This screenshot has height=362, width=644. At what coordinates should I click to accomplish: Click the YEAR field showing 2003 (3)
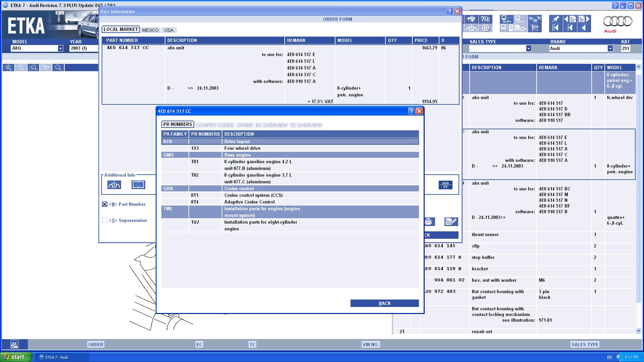pos(83,48)
